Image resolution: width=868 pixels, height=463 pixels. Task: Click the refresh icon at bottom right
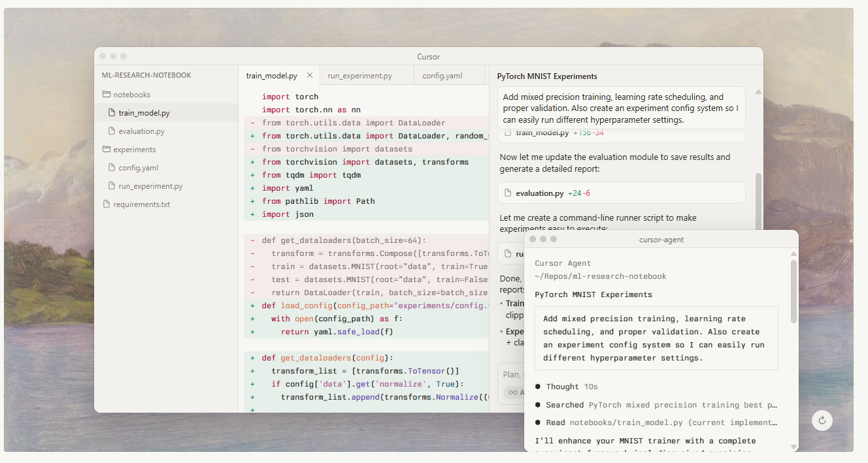pyautogui.click(x=822, y=421)
